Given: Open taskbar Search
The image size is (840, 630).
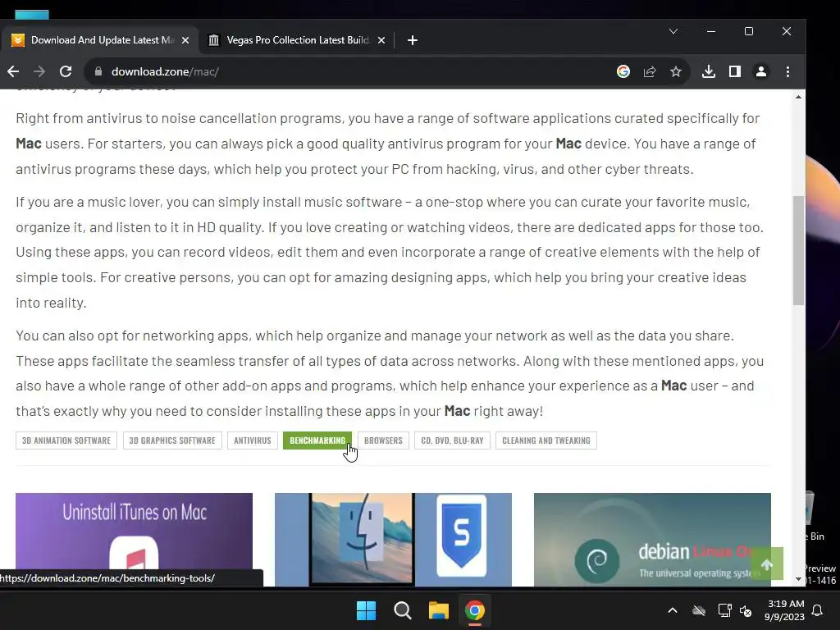Looking at the screenshot, I should click(402, 610).
